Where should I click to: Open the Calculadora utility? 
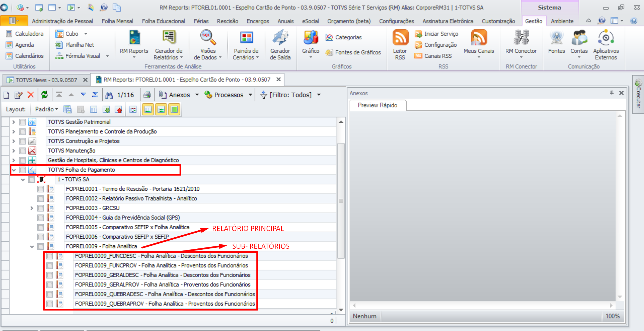point(25,34)
